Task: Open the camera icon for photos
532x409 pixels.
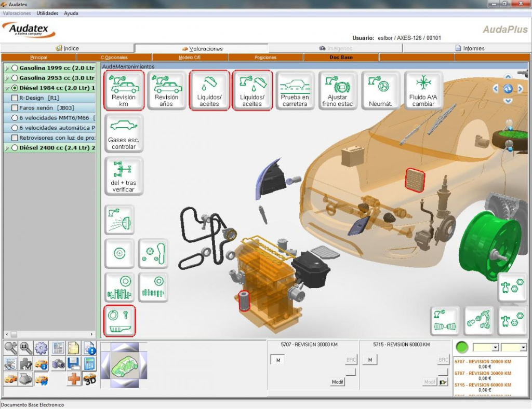Action: click(x=58, y=364)
